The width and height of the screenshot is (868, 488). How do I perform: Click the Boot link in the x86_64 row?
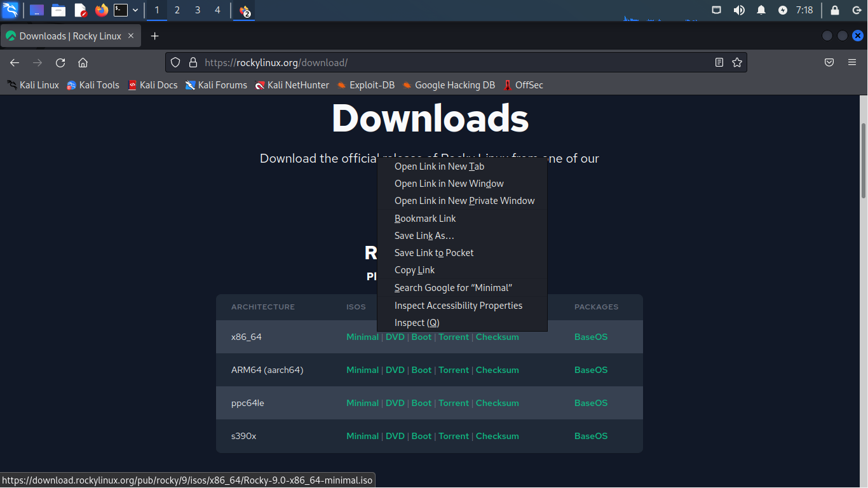coord(421,337)
